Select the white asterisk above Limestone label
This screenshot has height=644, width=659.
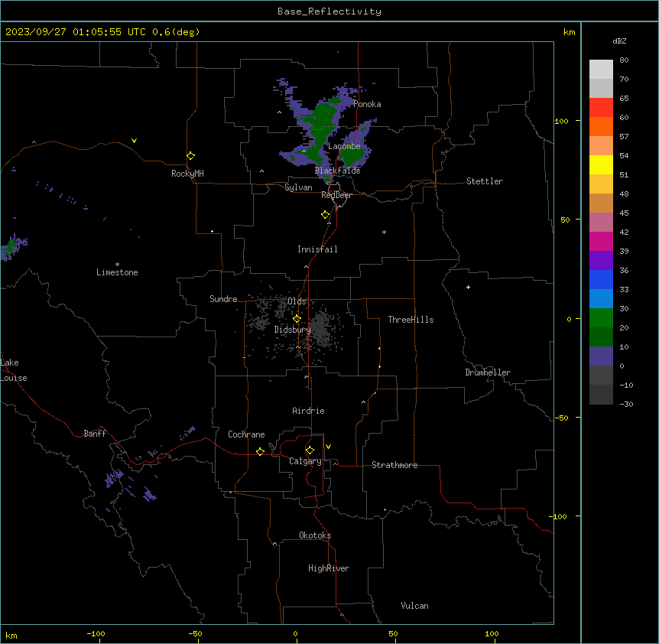[x=117, y=265]
